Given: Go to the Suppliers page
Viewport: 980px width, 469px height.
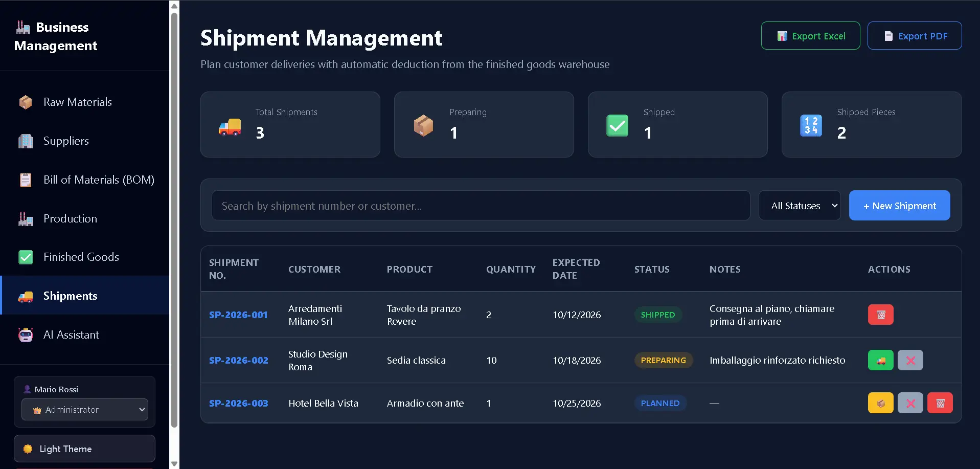Looking at the screenshot, I should tap(84, 141).
